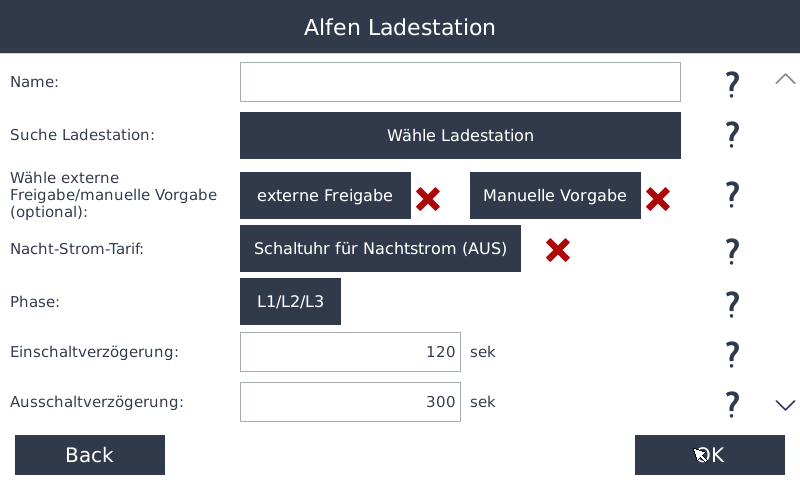Open help for Ausschaltverzögerung
800x480 pixels.
tap(732, 403)
